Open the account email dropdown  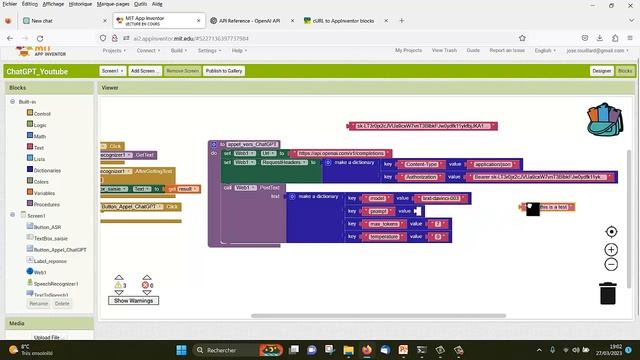click(597, 51)
